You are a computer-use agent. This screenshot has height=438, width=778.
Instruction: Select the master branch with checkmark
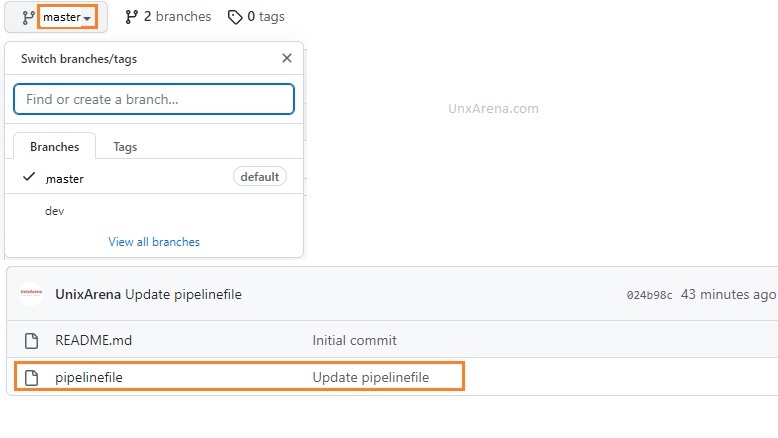coord(154,177)
